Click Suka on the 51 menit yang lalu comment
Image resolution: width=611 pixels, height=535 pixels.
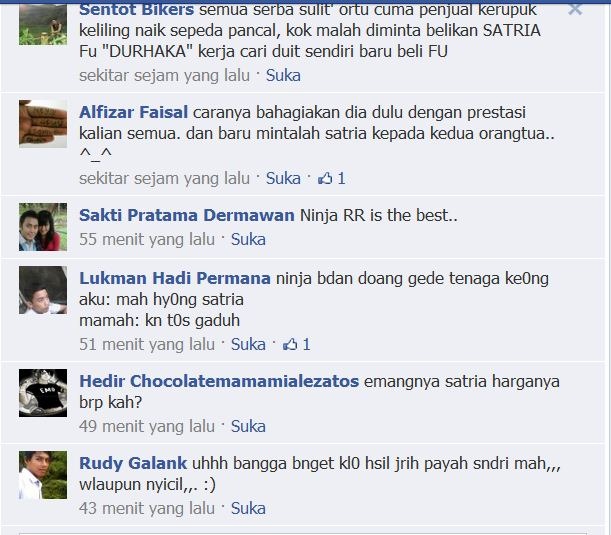(248, 344)
